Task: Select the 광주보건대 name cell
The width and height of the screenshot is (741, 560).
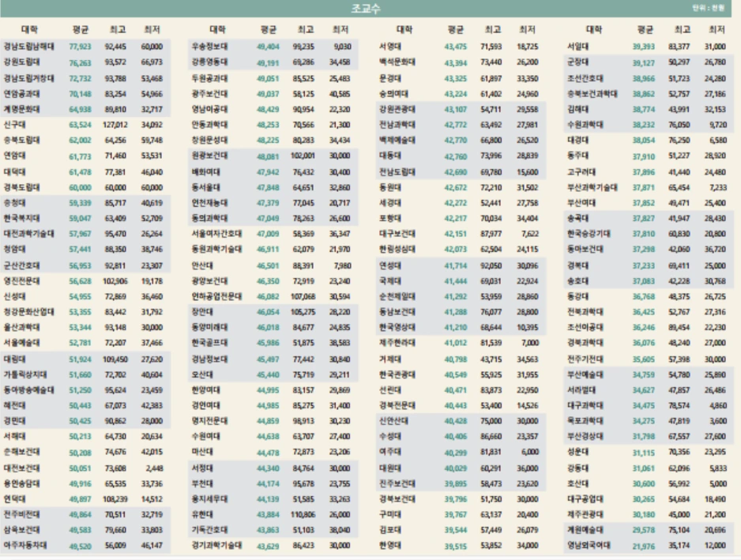Action: click(210, 94)
